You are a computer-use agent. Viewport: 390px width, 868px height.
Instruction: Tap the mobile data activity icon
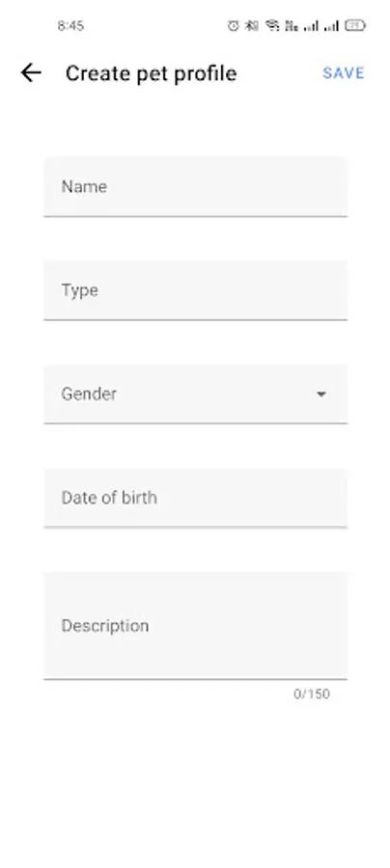[x=292, y=25]
